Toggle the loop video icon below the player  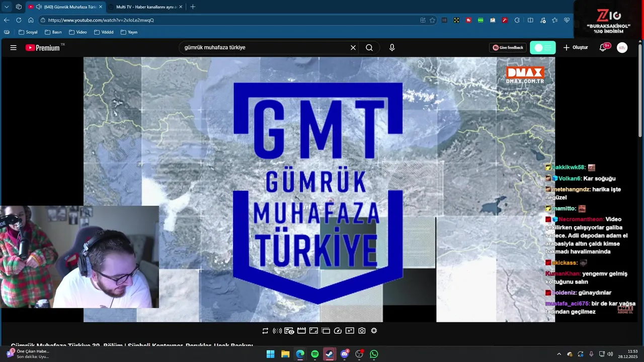[x=265, y=331]
